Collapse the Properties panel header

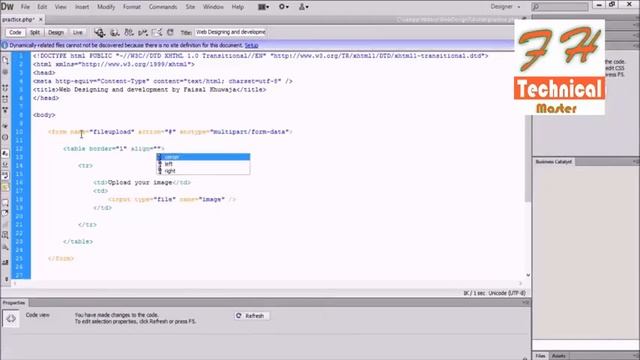pos(14,302)
